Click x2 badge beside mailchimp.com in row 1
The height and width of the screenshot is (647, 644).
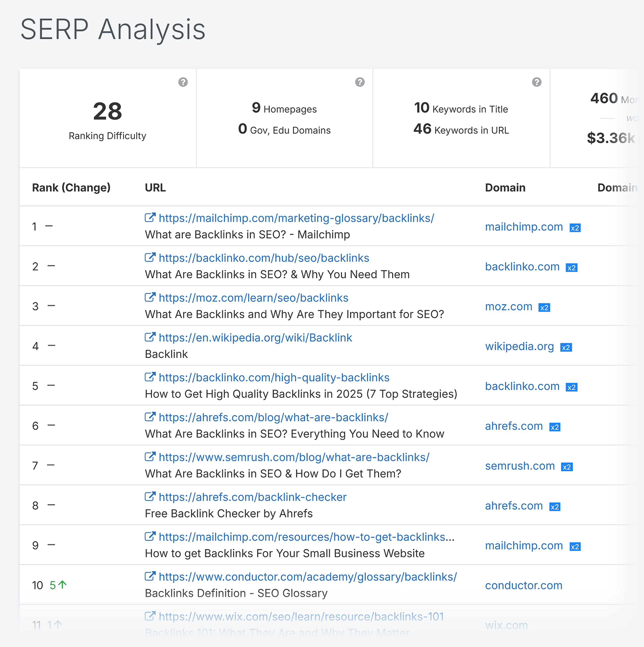tap(575, 228)
